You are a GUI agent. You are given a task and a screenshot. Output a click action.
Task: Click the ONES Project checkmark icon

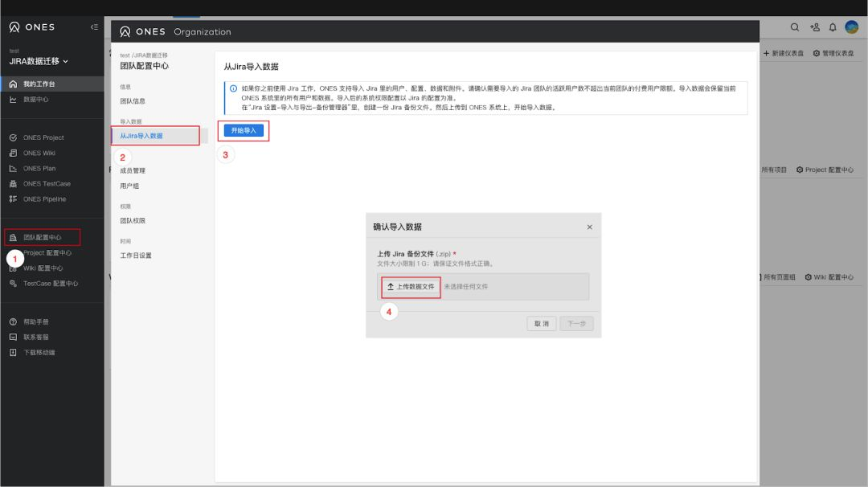pyautogui.click(x=14, y=137)
